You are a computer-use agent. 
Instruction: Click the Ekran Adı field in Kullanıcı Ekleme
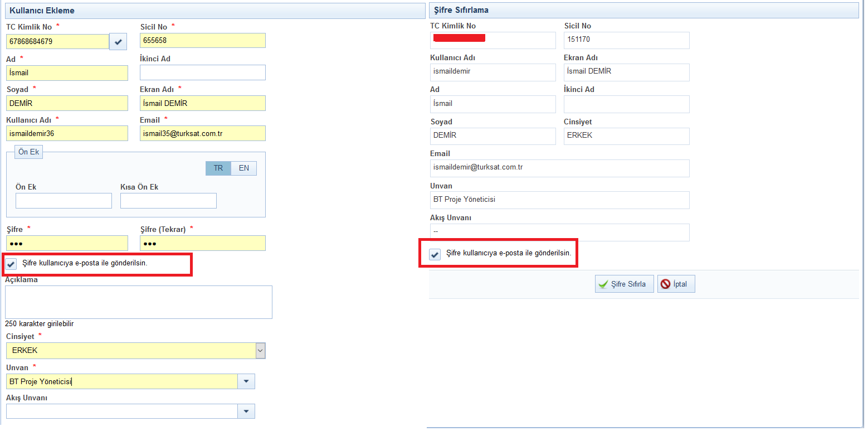pos(202,103)
